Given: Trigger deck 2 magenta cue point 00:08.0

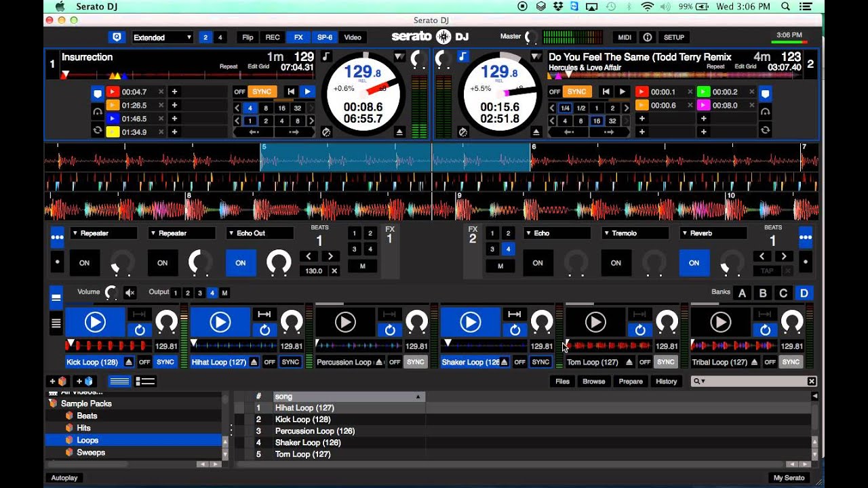Looking at the screenshot, I should (x=703, y=105).
